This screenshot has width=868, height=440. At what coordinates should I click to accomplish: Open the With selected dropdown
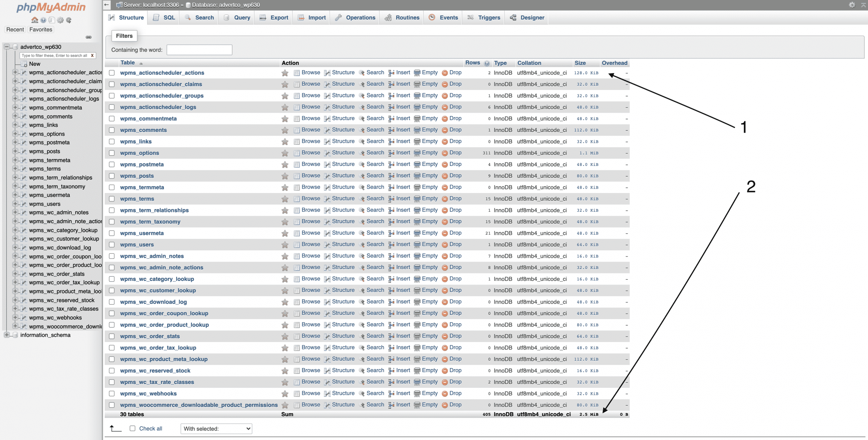tap(216, 429)
